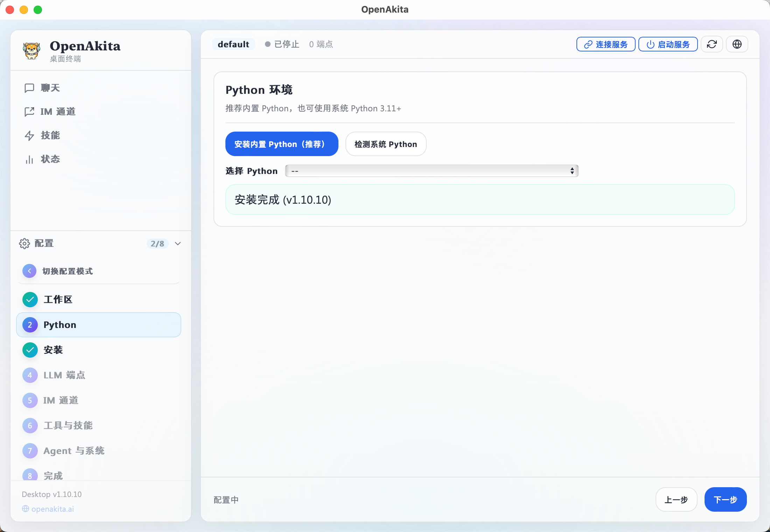Viewport: 770px width, 532px height.
Task: Open the 选择 Python dropdown
Action: tap(431, 171)
